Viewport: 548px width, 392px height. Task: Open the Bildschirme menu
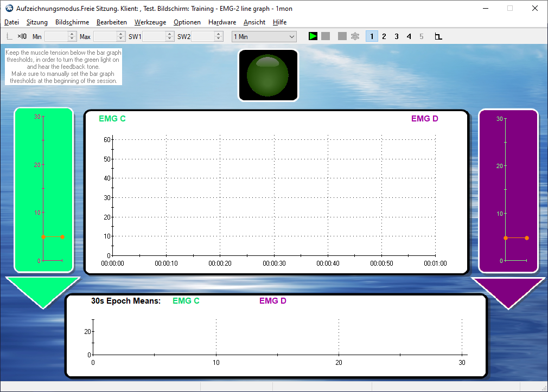pyautogui.click(x=72, y=22)
